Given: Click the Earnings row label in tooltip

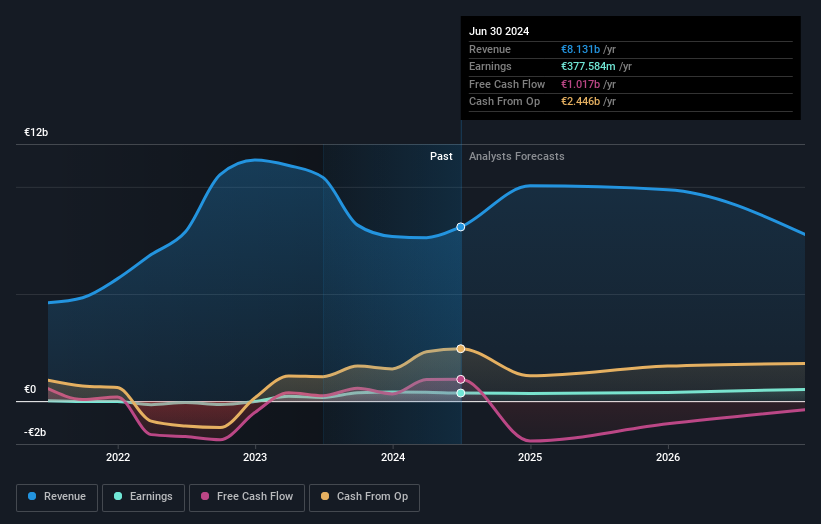Looking at the screenshot, I should coord(490,66).
